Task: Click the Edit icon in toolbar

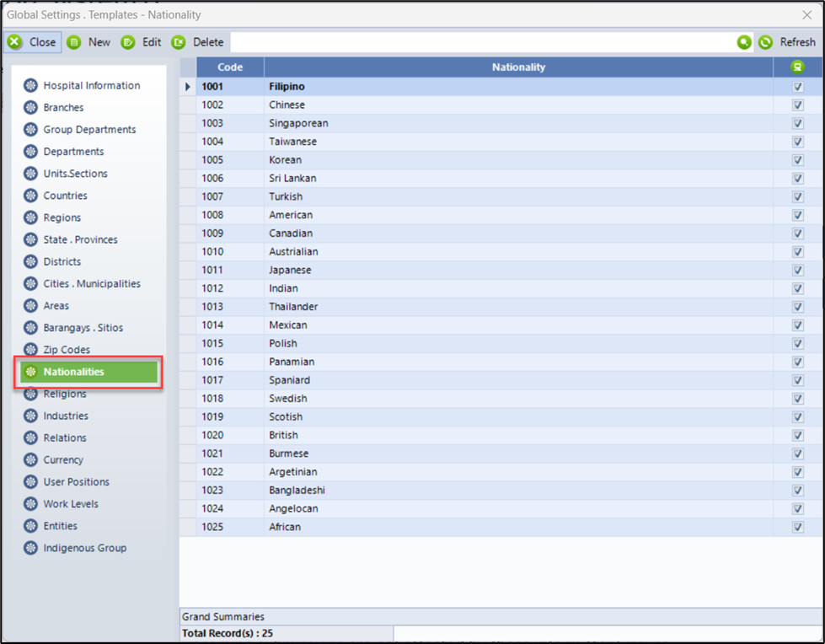Action: (128, 42)
